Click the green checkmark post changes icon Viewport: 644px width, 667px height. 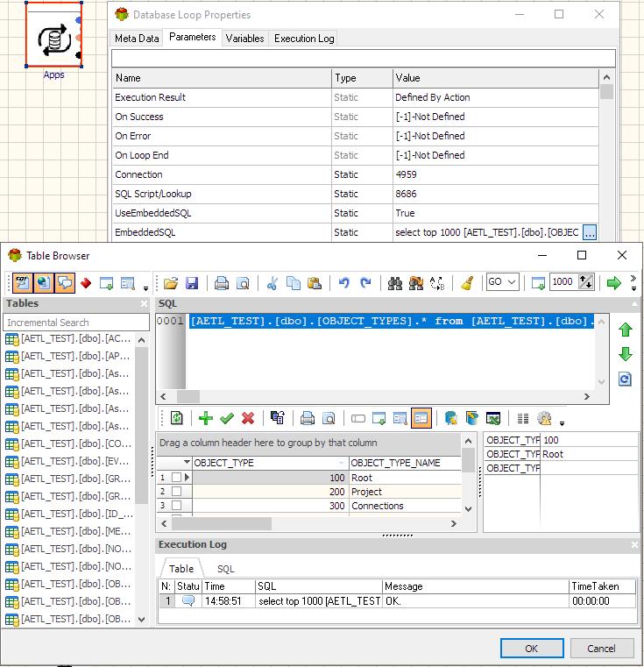coord(227,419)
